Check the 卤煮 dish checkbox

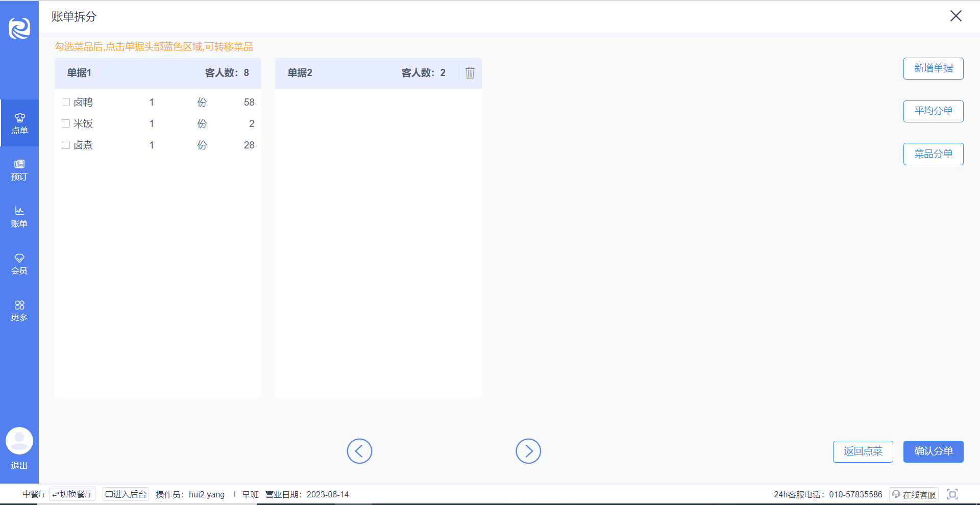pos(66,145)
